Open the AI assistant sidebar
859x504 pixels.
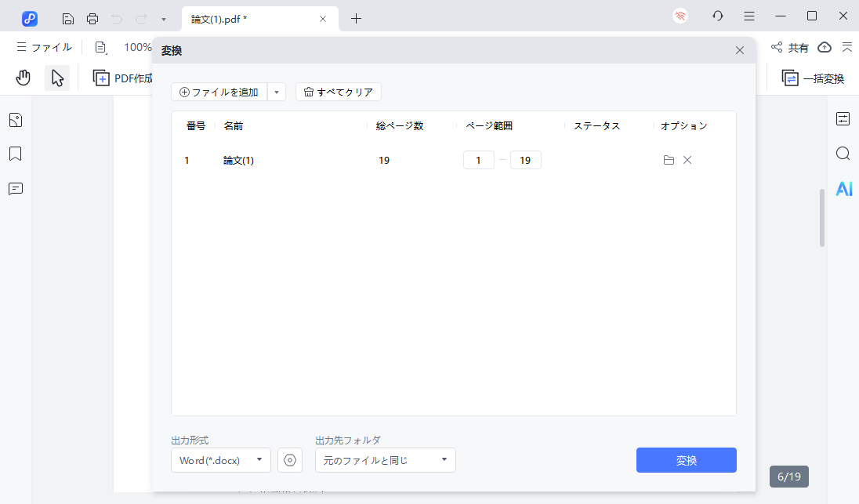click(x=843, y=188)
